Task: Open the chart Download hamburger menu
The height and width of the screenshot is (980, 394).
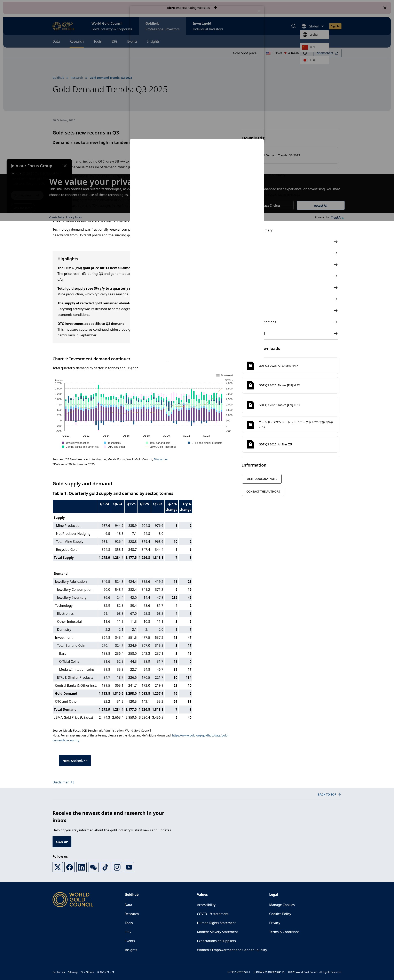Action: [x=224, y=376]
